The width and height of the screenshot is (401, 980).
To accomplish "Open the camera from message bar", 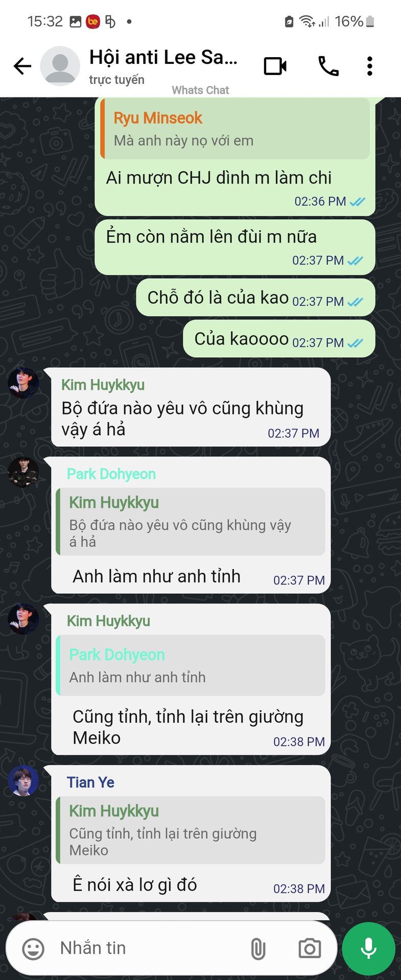I will click(310, 949).
